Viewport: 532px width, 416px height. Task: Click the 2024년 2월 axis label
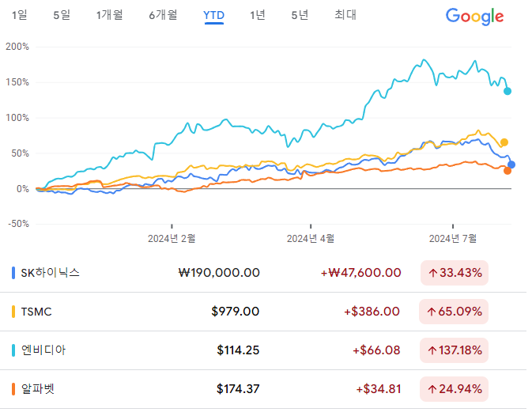(x=172, y=239)
